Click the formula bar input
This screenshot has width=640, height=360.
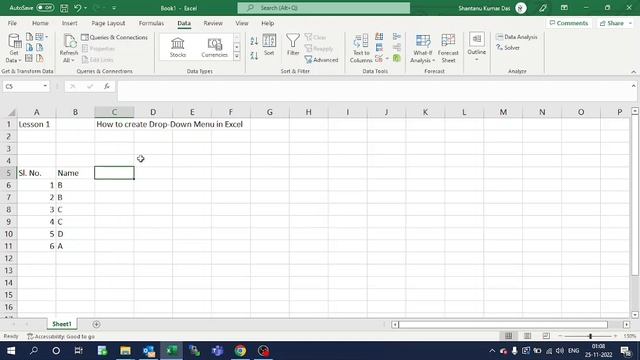(373, 91)
